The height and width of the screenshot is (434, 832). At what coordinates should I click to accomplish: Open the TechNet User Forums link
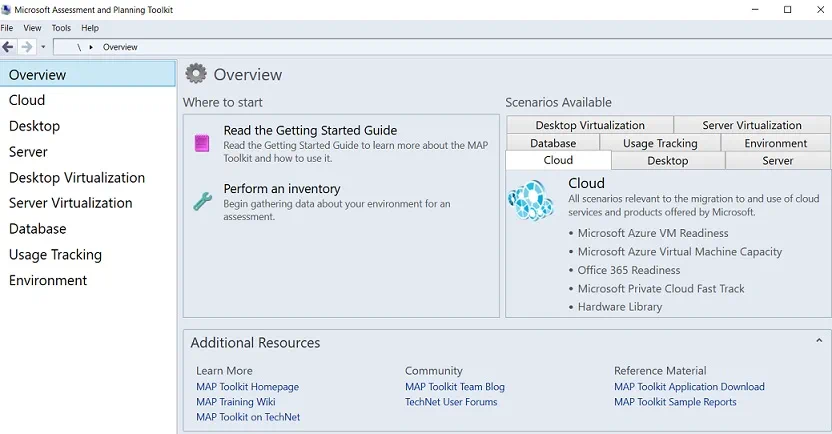click(450, 402)
